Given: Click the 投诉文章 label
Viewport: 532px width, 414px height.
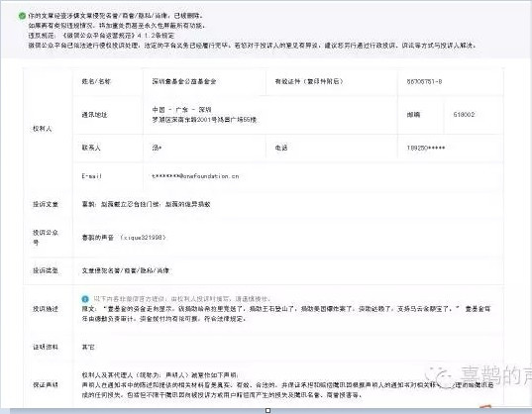Looking at the screenshot, I should [46, 204].
